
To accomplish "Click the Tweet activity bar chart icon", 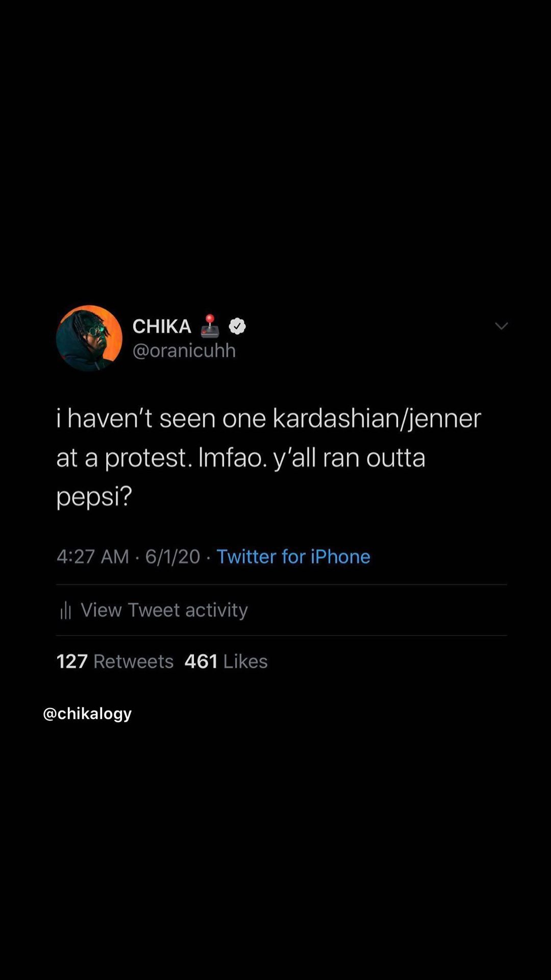I will [66, 610].
